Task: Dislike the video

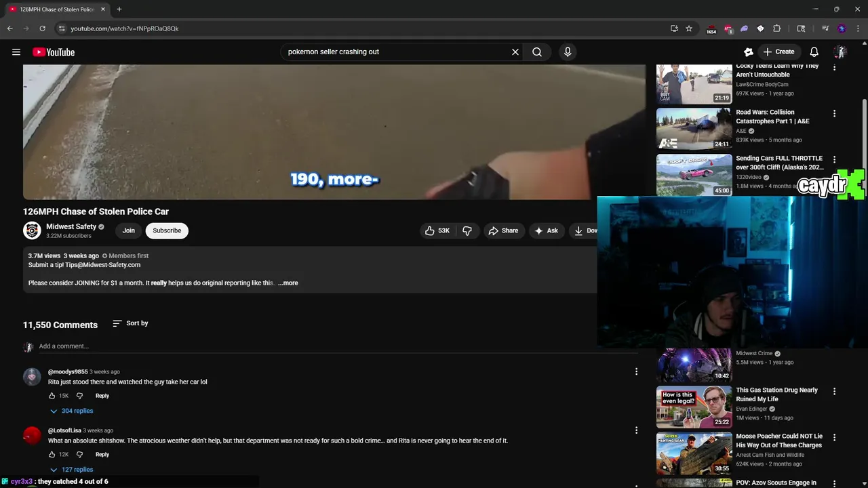Action: [467, 230]
